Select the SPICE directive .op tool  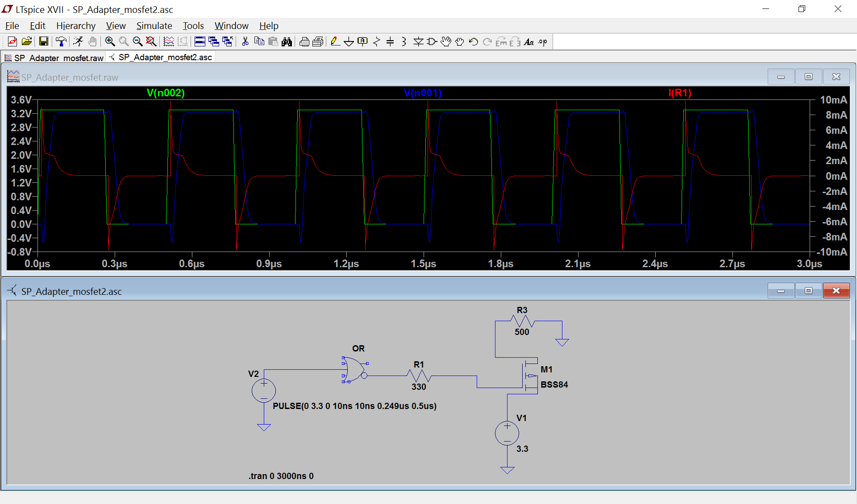pyautogui.click(x=543, y=42)
